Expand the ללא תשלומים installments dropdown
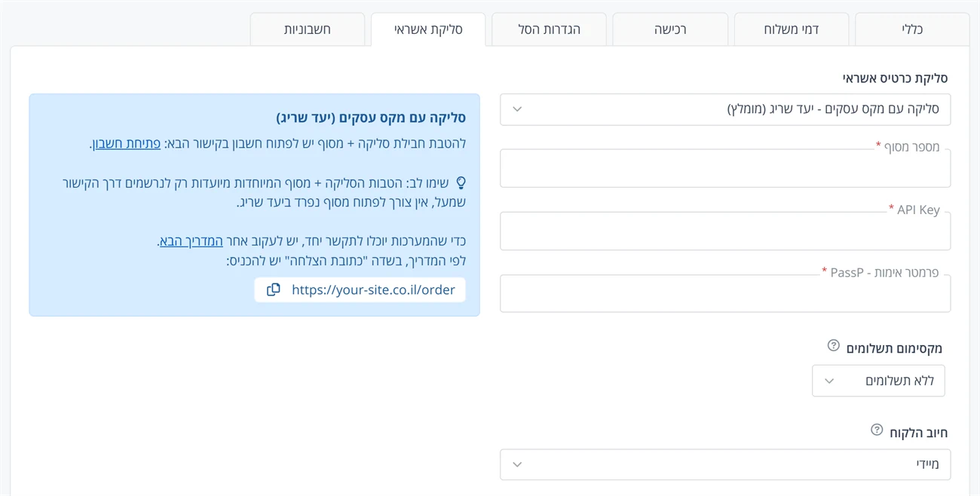The height and width of the screenshot is (496, 980). click(x=878, y=381)
